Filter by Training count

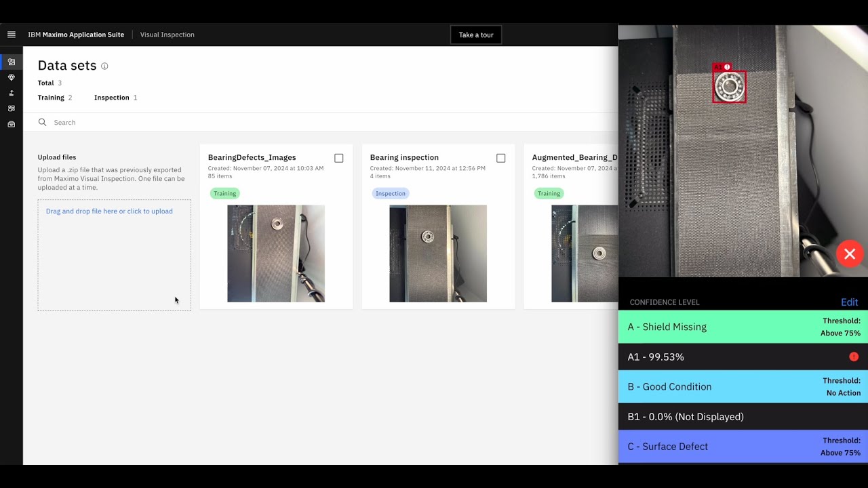point(55,98)
